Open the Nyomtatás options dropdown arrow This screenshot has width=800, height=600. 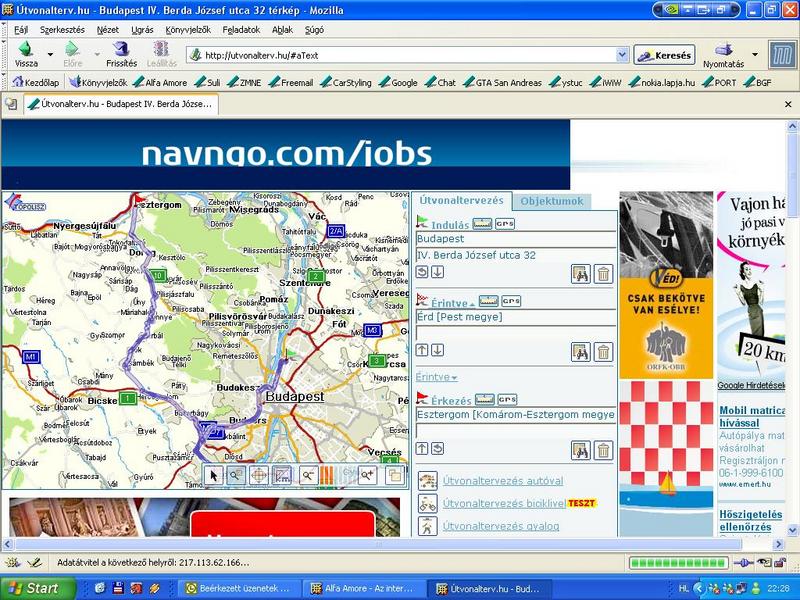755,54
